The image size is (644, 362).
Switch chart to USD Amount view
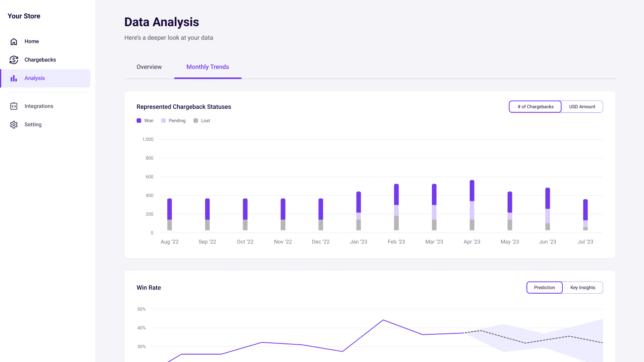point(582,107)
